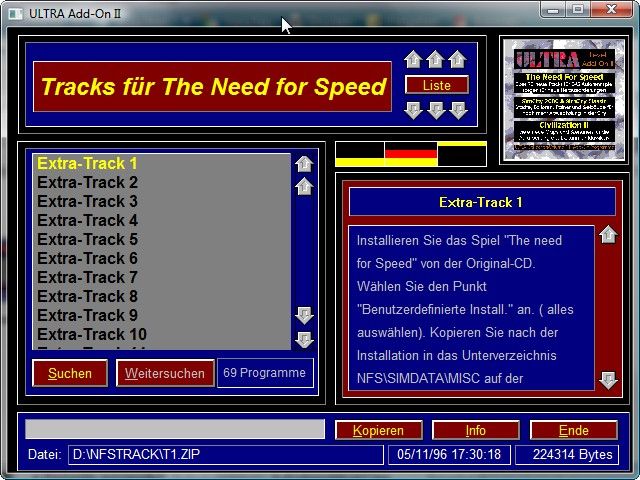The image size is (640, 480).
Task: Select Extra-Track 8 in the list
Action: pyautogui.click(x=162, y=296)
